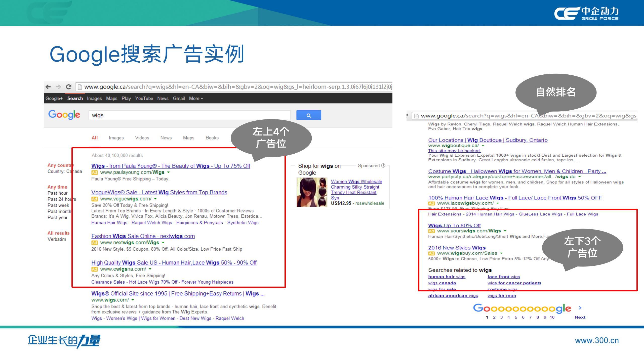The height and width of the screenshot is (362, 644).
Task: Open 100% Human Hair Lace Wigs link
Action: [515, 198]
